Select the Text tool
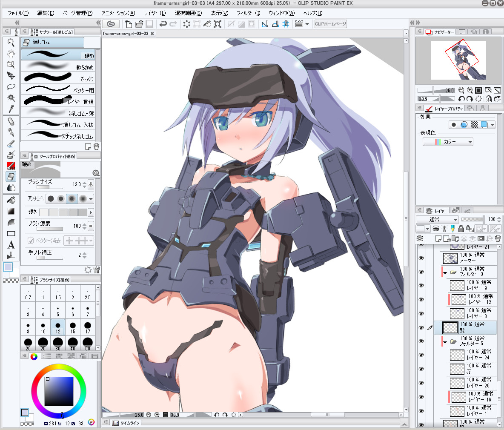 click(x=11, y=245)
